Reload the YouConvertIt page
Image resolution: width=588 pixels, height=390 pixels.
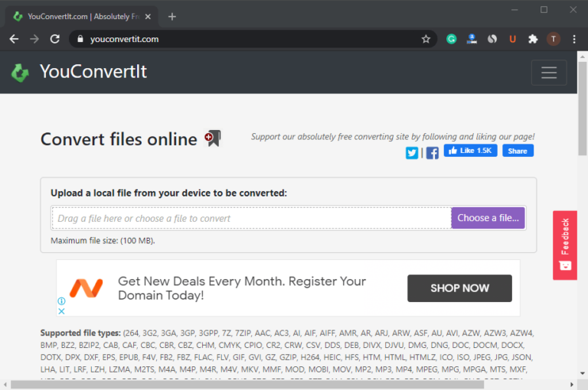pyautogui.click(x=55, y=39)
